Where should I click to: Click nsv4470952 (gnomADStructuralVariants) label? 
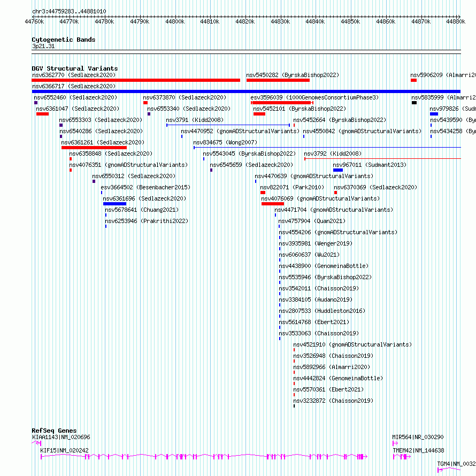[x=240, y=131]
